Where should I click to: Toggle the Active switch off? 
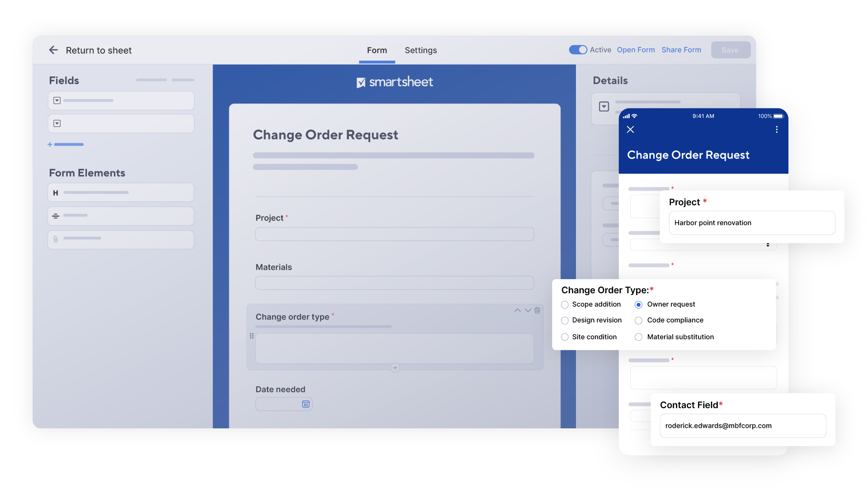click(578, 50)
